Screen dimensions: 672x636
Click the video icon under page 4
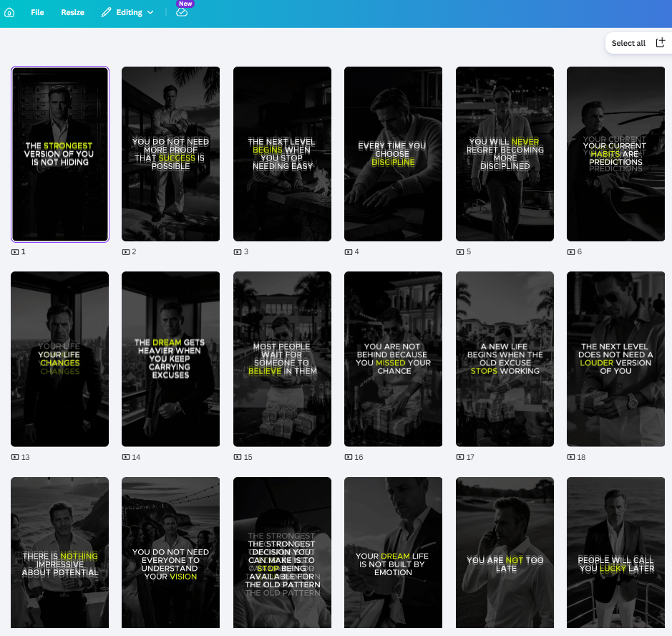tap(349, 252)
